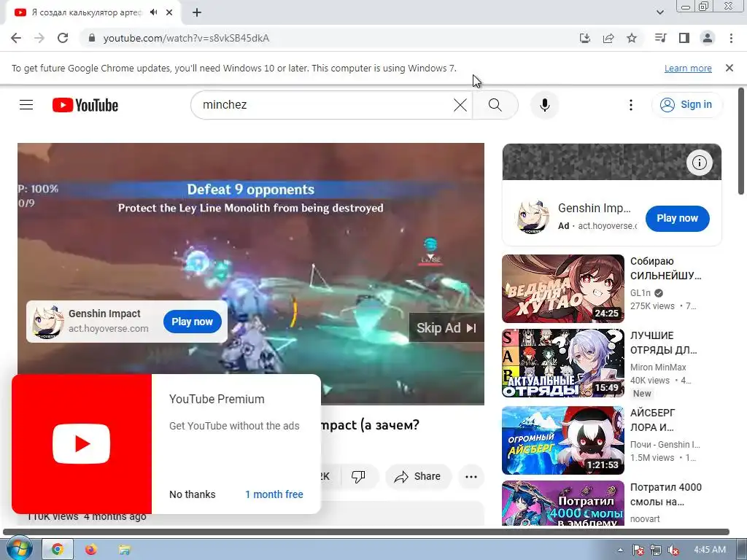The width and height of the screenshot is (747, 560).
Task: Open YouTube settings three-dot menu
Action: (631, 105)
